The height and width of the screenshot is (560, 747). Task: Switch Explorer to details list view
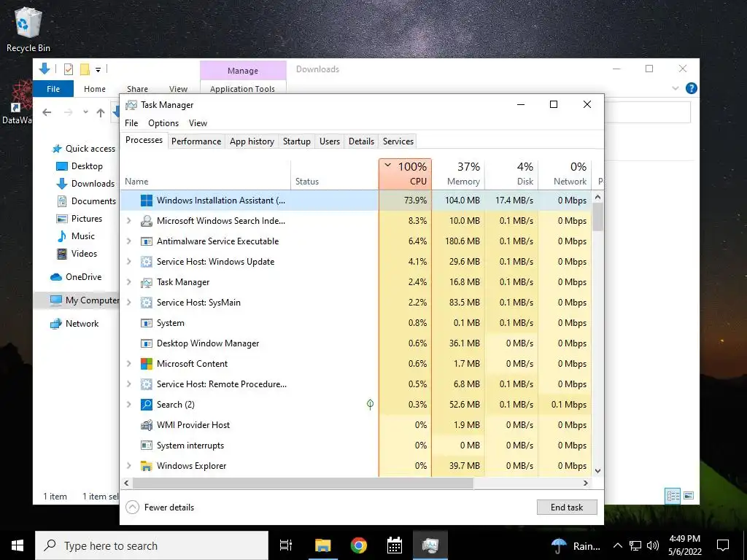pyautogui.click(x=673, y=496)
